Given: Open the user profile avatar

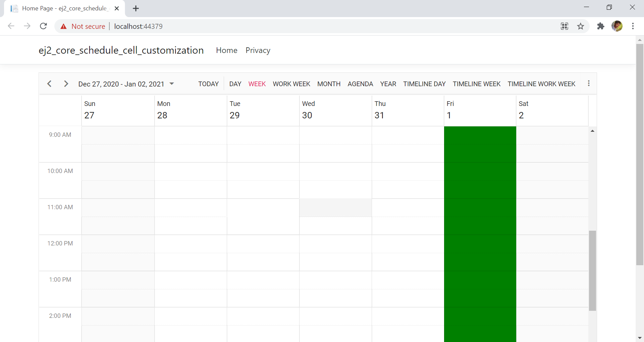Looking at the screenshot, I should click(617, 26).
